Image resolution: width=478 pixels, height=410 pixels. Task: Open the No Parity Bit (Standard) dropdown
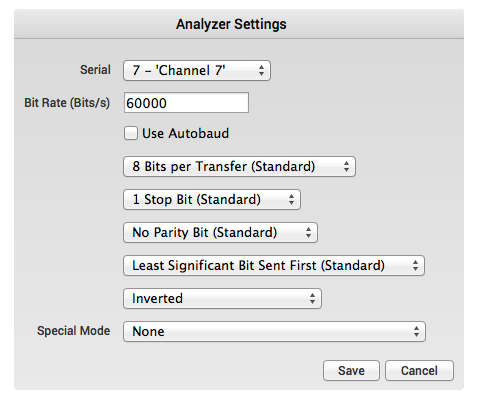220,232
